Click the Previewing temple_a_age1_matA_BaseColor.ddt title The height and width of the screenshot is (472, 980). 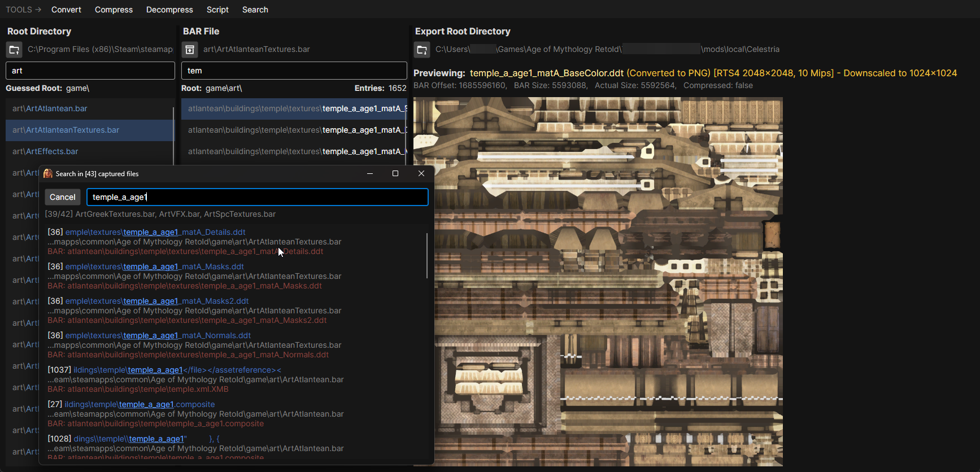685,73
